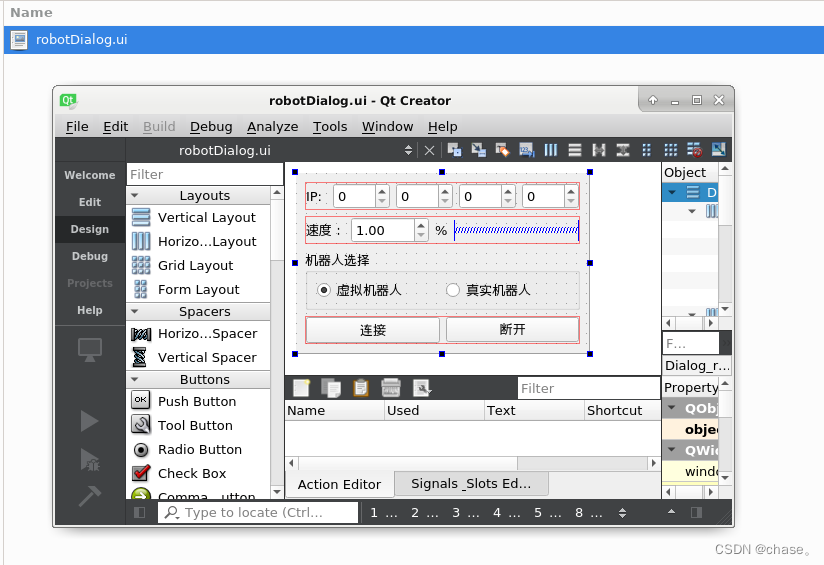Viewport: 824px width, 565px height.
Task: Apply vertical splitter layout icon
Action: click(623, 150)
